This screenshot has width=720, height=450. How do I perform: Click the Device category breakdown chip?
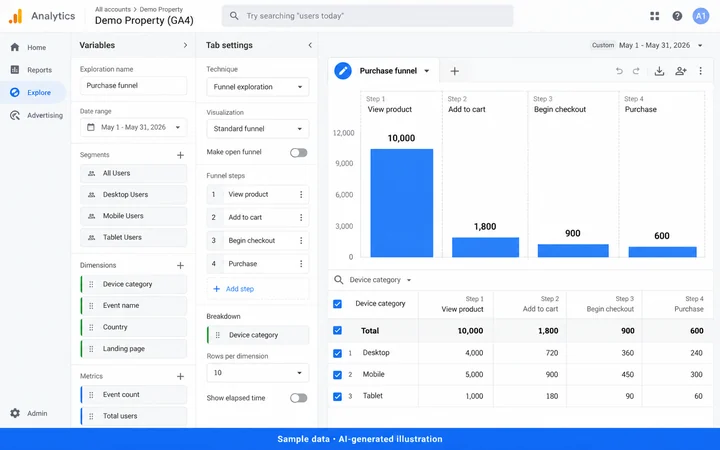pos(258,335)
